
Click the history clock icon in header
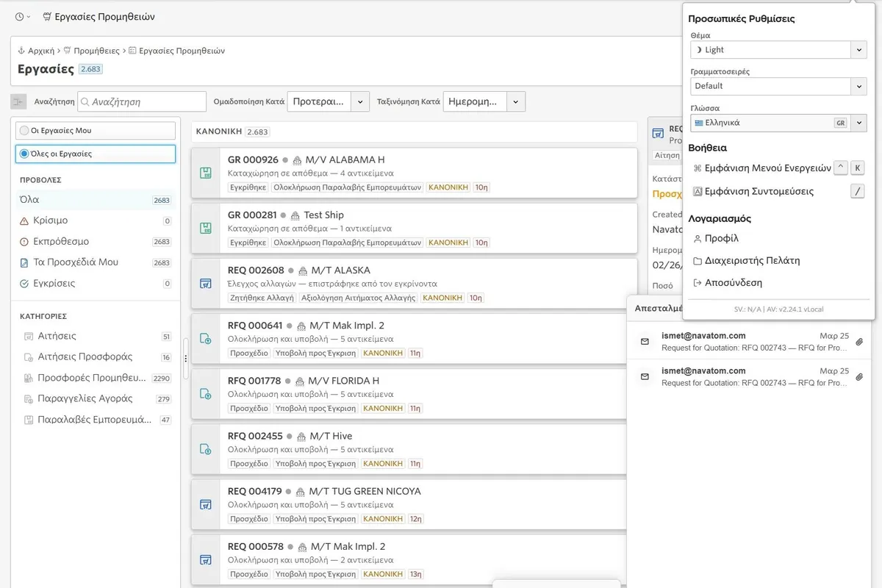point(20,17)
